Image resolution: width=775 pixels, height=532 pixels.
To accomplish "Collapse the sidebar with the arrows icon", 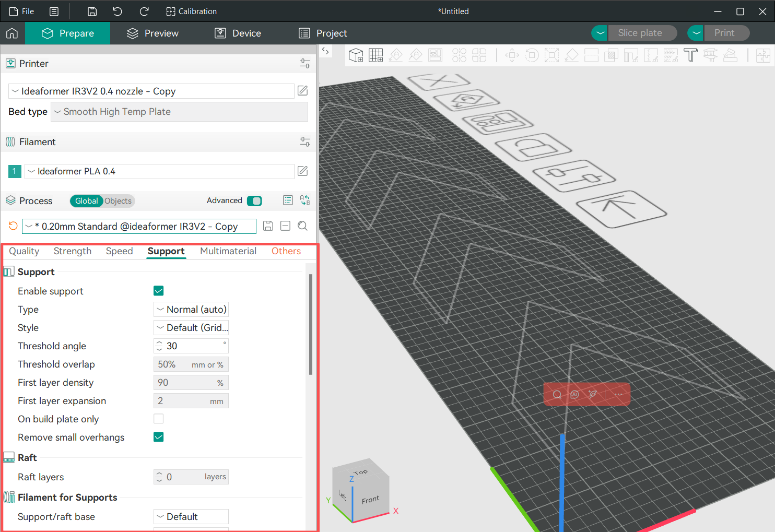I will (x=325, y=51).
